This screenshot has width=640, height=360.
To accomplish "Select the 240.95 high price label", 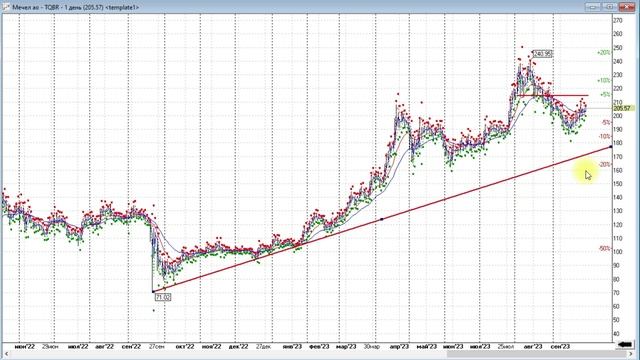I will point(542,53).
